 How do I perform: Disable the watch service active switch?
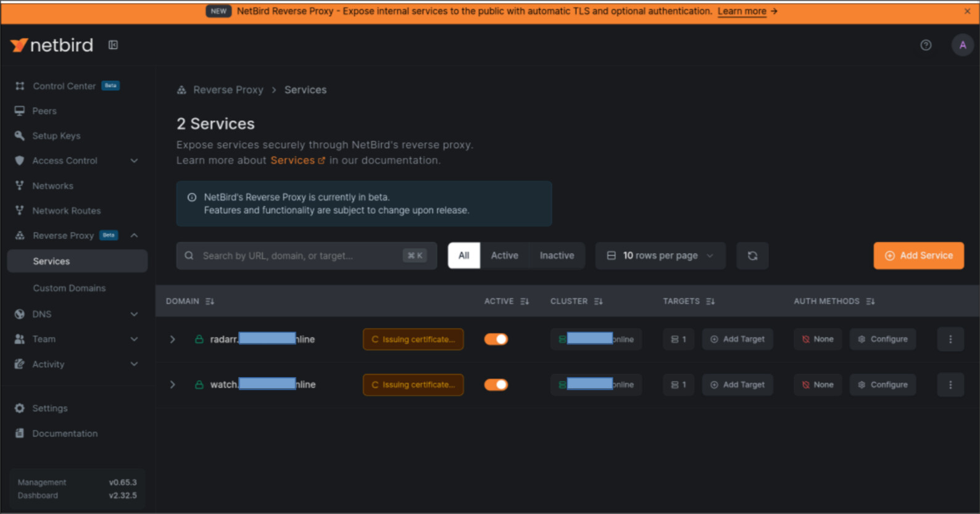496,385
